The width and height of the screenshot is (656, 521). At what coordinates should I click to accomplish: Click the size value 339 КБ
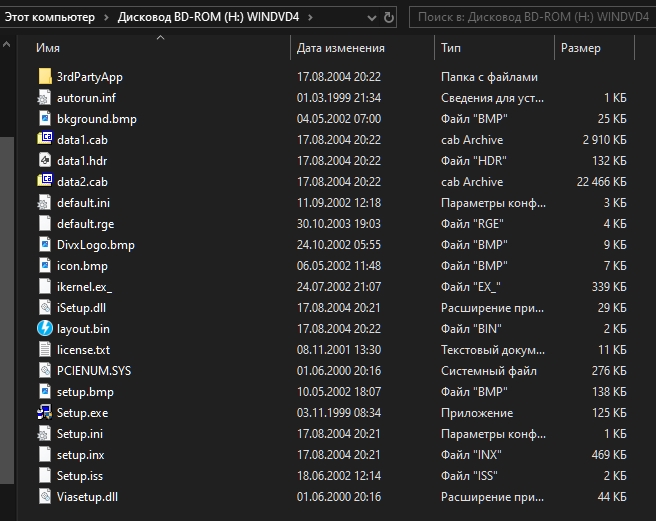[609, 286]
